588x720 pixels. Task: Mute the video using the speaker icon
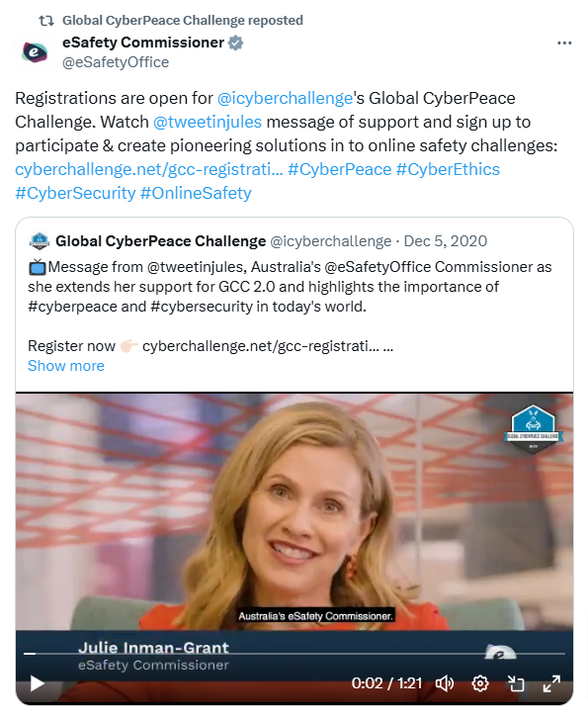pos(445,683)
